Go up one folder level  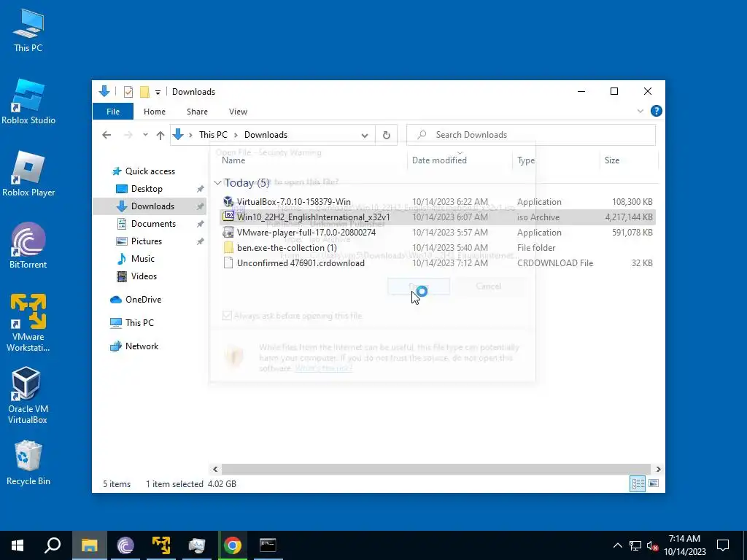tap(160, 135)
